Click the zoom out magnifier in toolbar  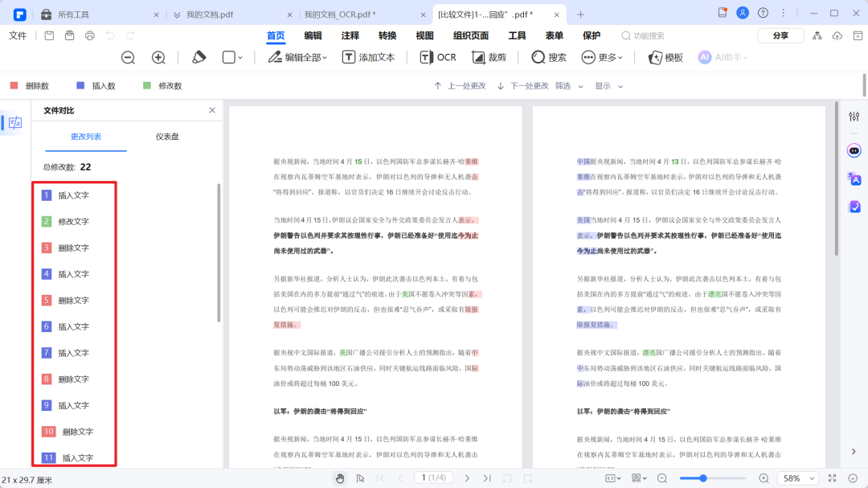tap(128, 58)
